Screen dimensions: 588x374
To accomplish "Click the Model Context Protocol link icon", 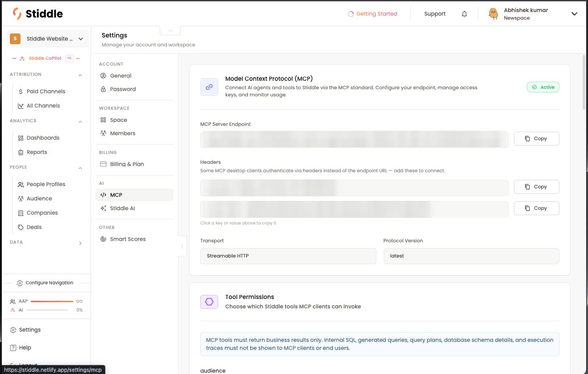I will click(209, 87).
